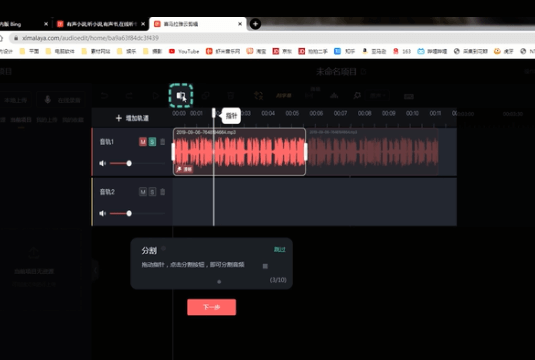The height and width of the screenshot is (360, 535).
Task: Click the edit icon beside 未命名项目
Action: [363, 72]
